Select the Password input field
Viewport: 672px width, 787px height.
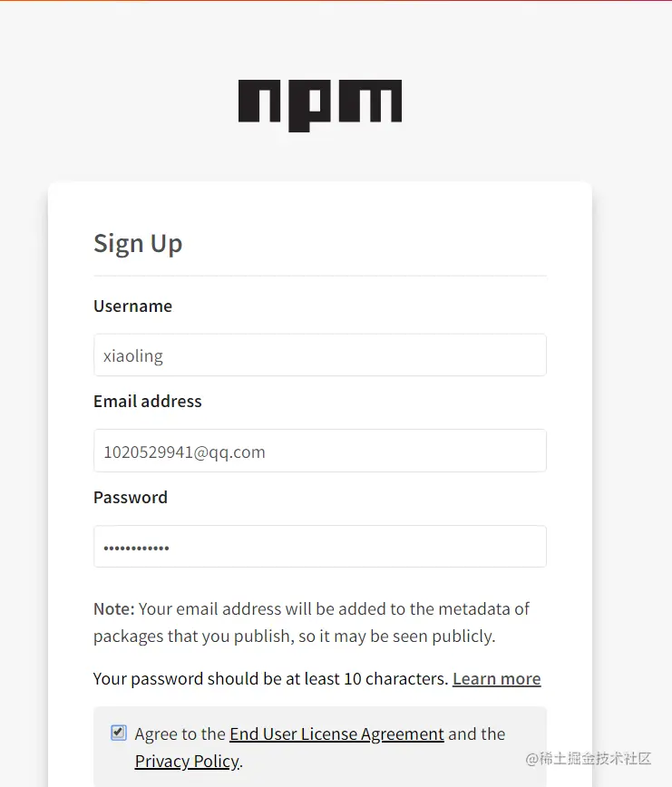click(x=319, y=547)
